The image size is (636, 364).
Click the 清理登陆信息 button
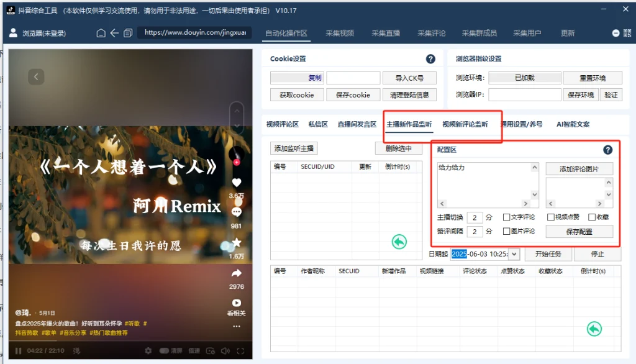click(x=409, y=95)
